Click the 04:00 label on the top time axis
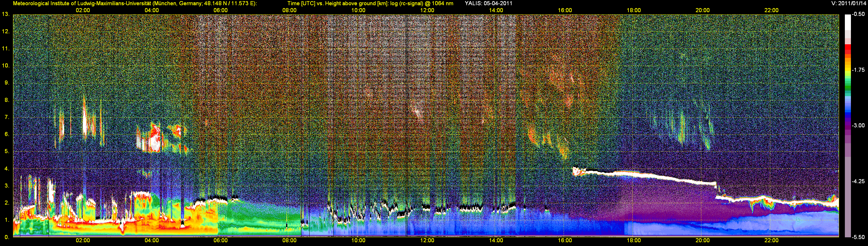868x246 pixels. pos(152,10)
